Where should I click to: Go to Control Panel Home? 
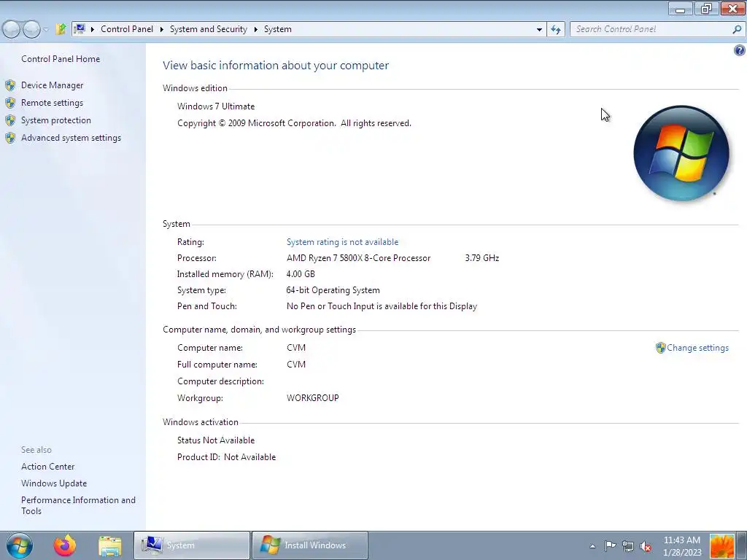click(x=61, y=59)
